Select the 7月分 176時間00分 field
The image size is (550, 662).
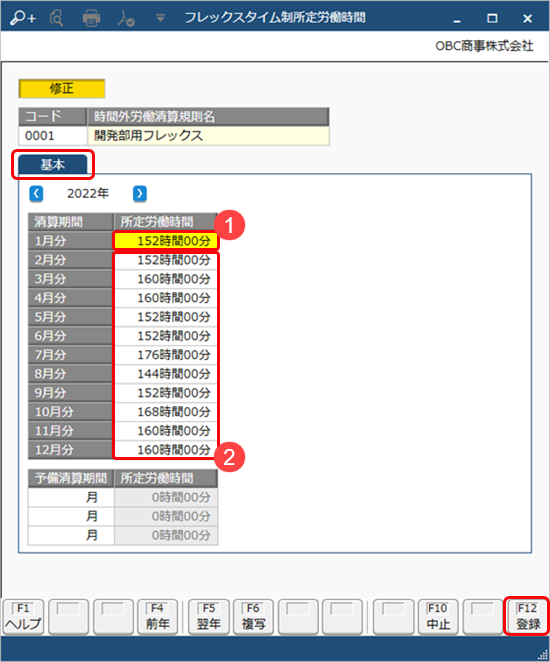(x=165, y=355)
